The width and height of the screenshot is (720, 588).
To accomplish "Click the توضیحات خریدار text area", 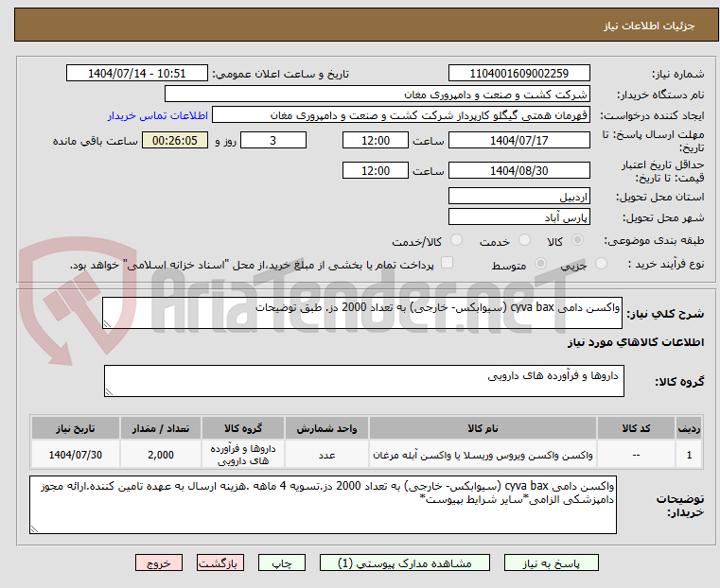I will click(x=323, y=505).
